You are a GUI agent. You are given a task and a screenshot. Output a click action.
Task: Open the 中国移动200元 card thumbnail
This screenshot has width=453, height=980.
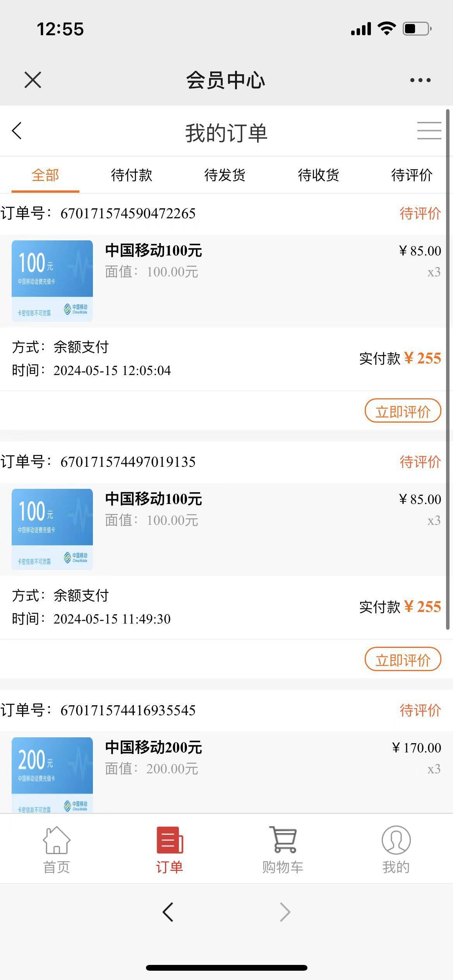tap(52, 774)
